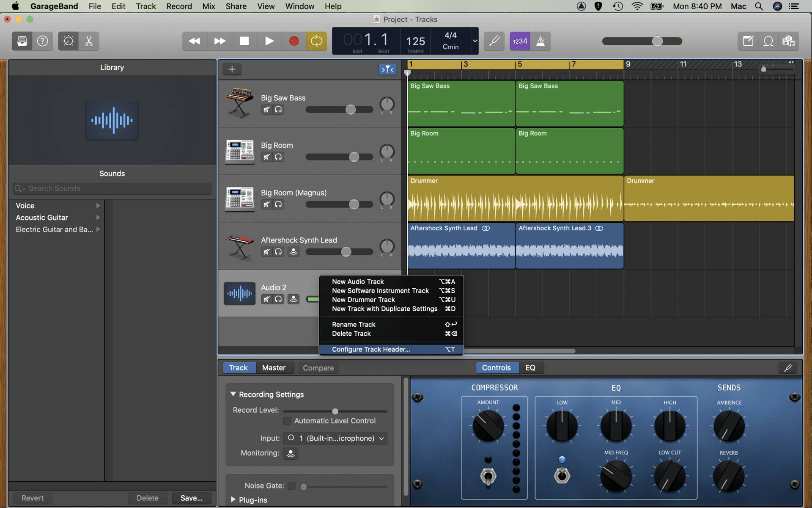Switch to the Master tab
The height and width of the screenshot is (508, 812).
pos(274,367)
